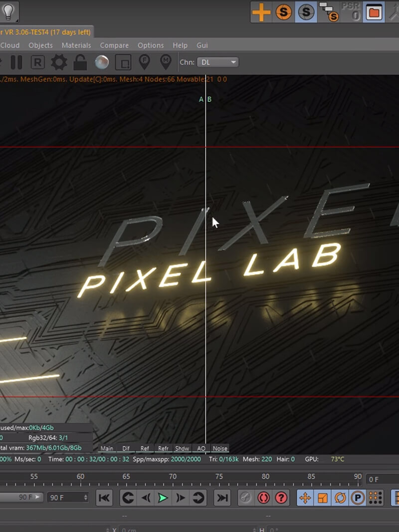This screenshot has width=399, height=532.
Task: Jump to frame 60 on the timeline ruler
Action: tap(80, 477)
